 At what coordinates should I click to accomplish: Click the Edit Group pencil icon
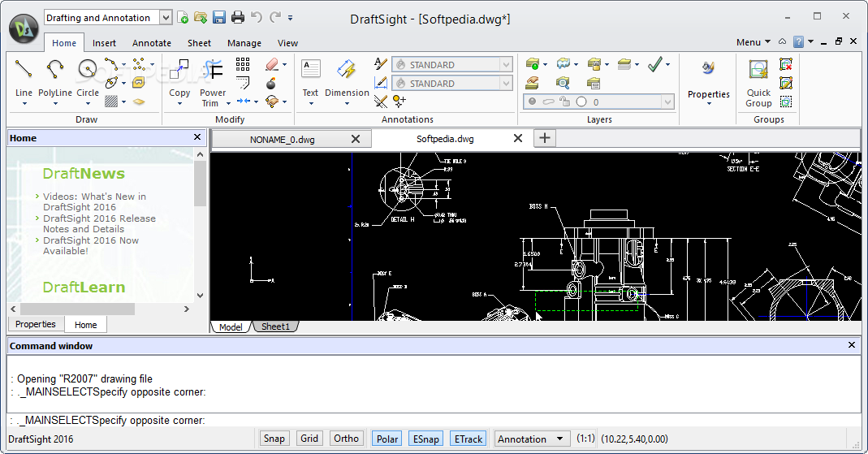785,83
